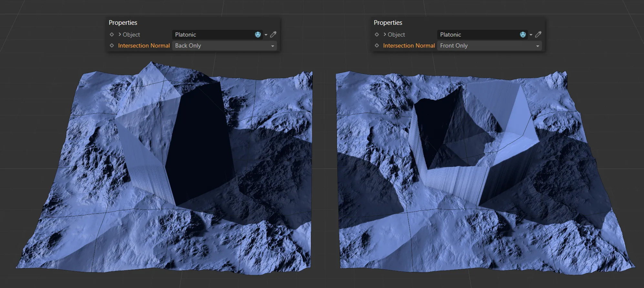The height and width of the screenshot is (288, 644).
Task: Click the object picker eyedropper above Front Only
Action: [538, 35]
